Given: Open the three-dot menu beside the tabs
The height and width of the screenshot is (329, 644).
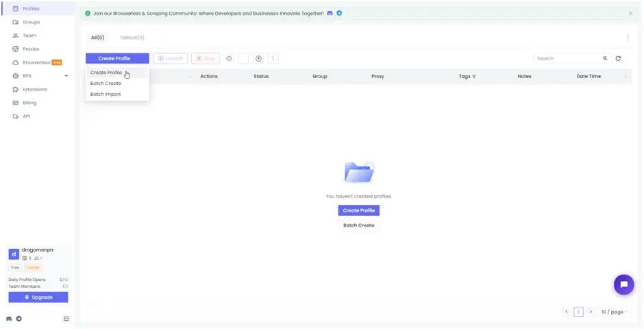Looking at the screenshot, I should [628, 38].
